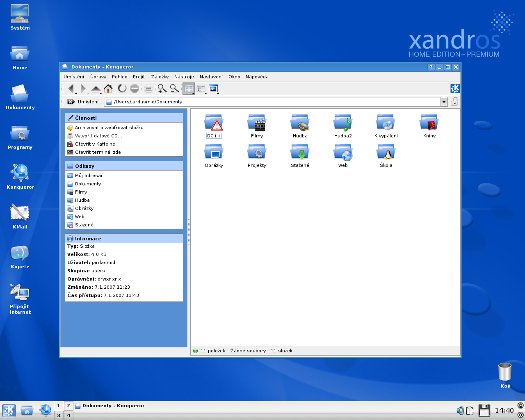Collapse the Odkazy panel header

point(124,166)
